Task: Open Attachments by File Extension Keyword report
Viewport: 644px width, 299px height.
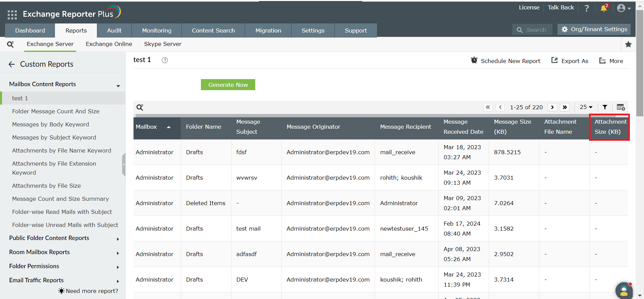Action: coord(54,168)
